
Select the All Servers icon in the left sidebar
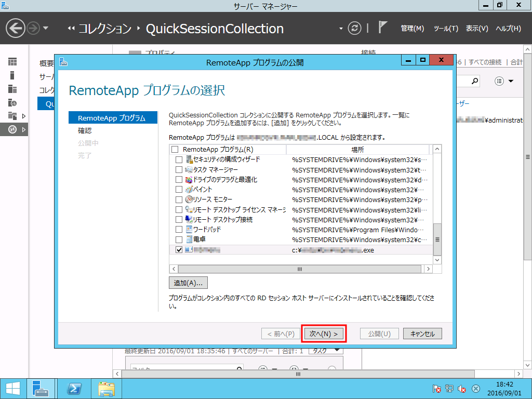(12, 89)
